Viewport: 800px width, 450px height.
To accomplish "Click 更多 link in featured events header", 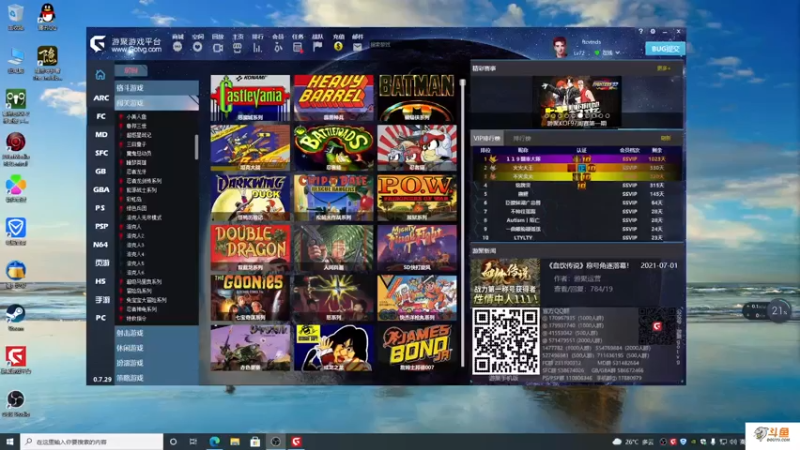I will [x=664, y=68].
